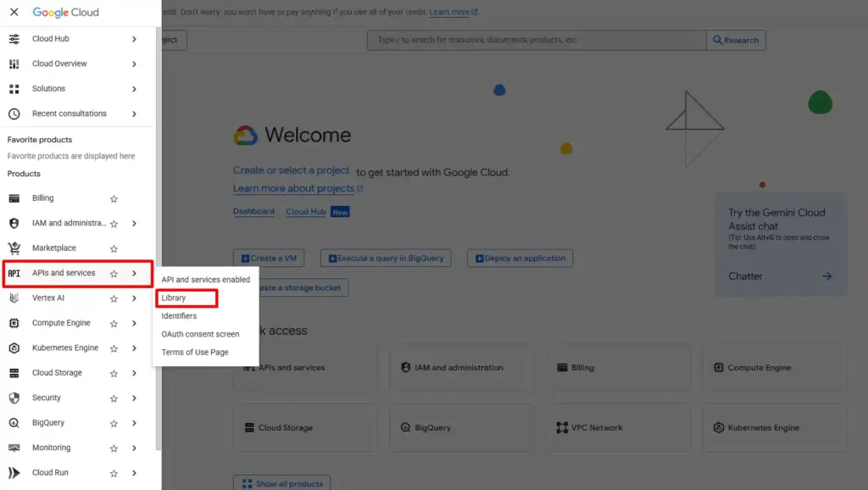Select the Vertex AI icon in sidebar

14,298
